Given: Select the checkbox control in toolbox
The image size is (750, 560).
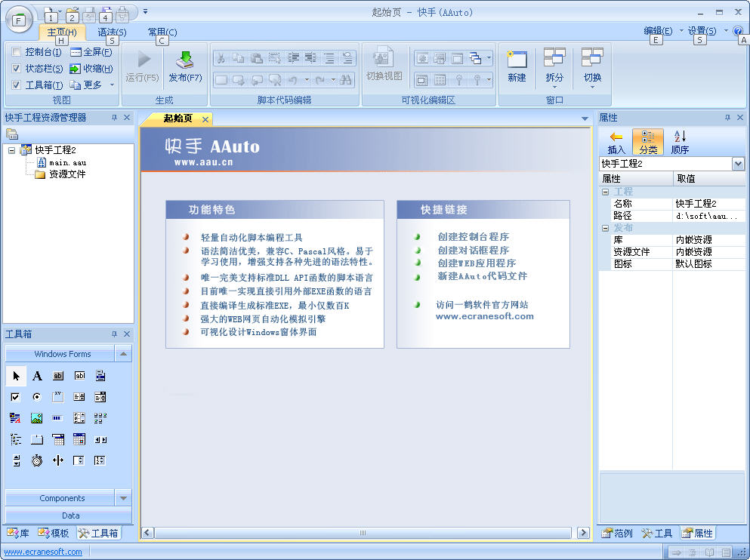Looking at the screenshot, I should pyautogui.click(x=15, y=397).
